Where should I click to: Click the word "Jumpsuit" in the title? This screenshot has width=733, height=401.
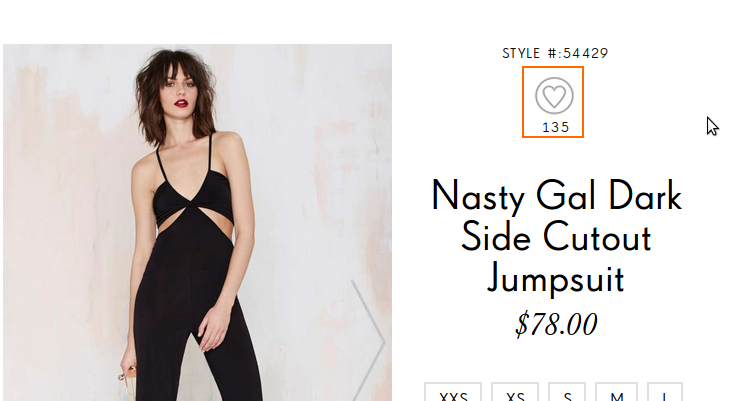(555, 279)
